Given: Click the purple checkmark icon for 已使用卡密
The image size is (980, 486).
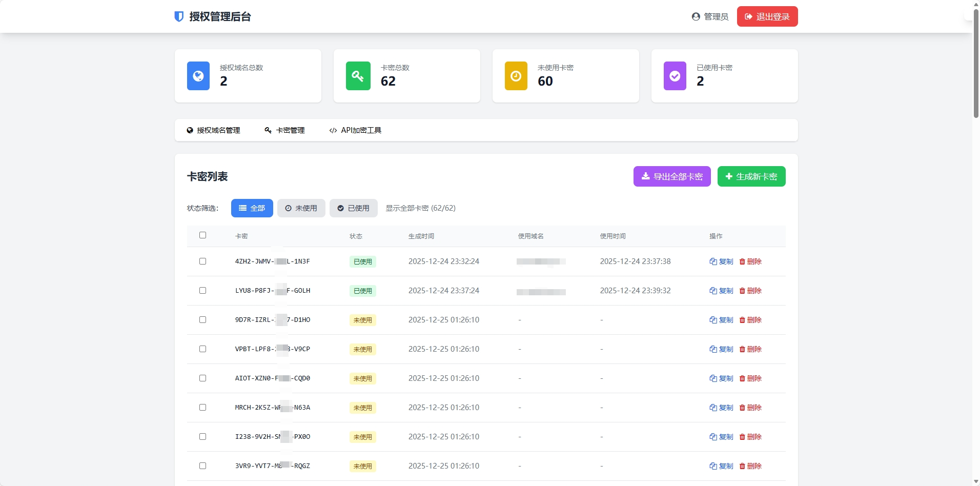Looking at the screenshot, I should coord(675,76).
